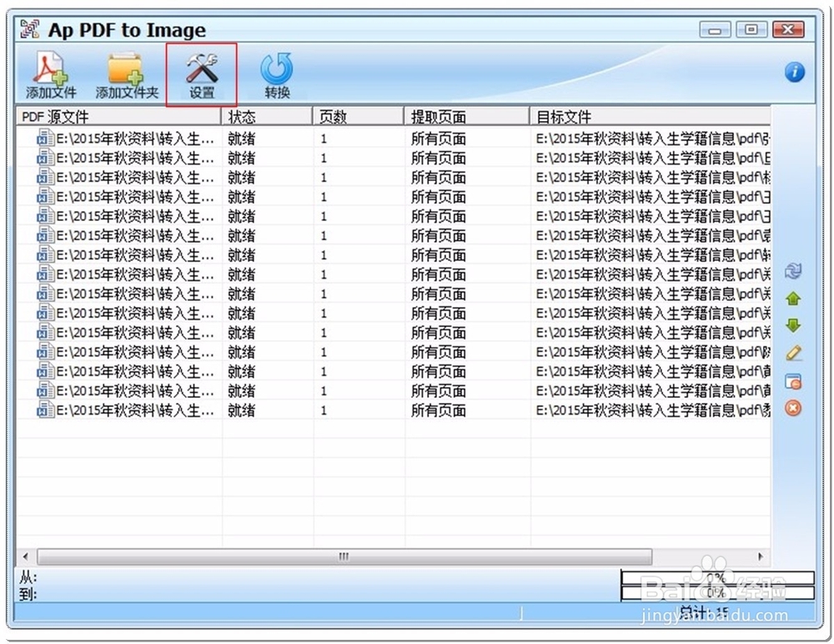Sort by the PDF 源文件 column header
The height and width of the screenshot is (644, 834).
pyautogui.click(x=118, y=116)
